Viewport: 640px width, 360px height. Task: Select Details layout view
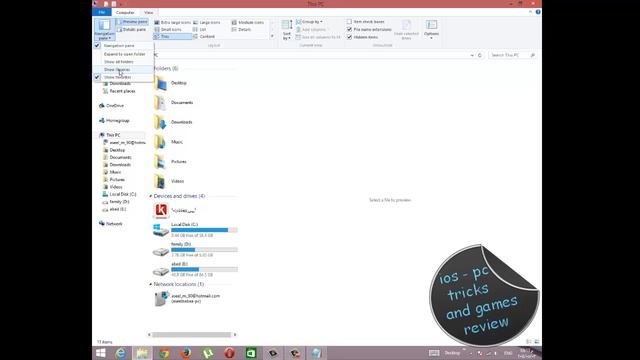[241, 30]
